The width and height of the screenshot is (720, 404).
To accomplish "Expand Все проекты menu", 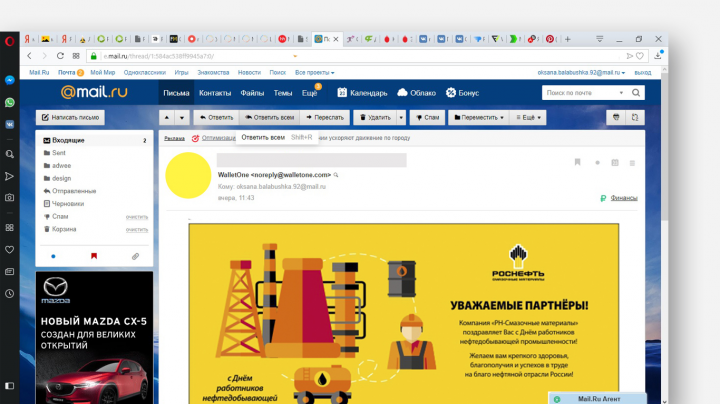I will point(315,73).
